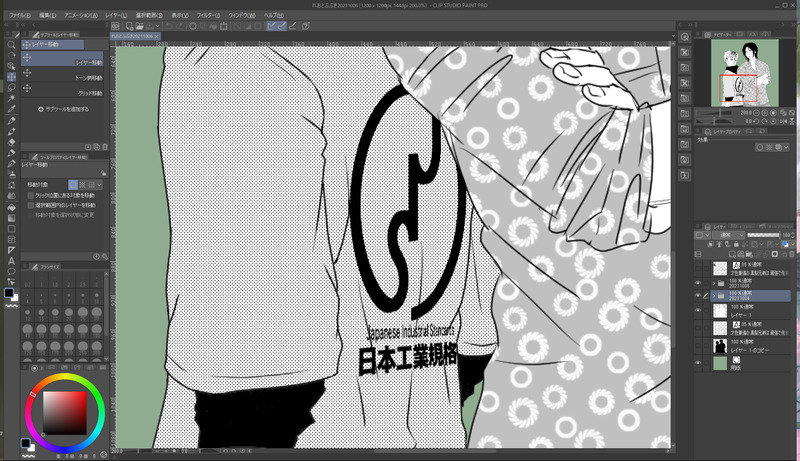Expand the 20211006 layer folder
800x461 pixels.
pos(714,283)
